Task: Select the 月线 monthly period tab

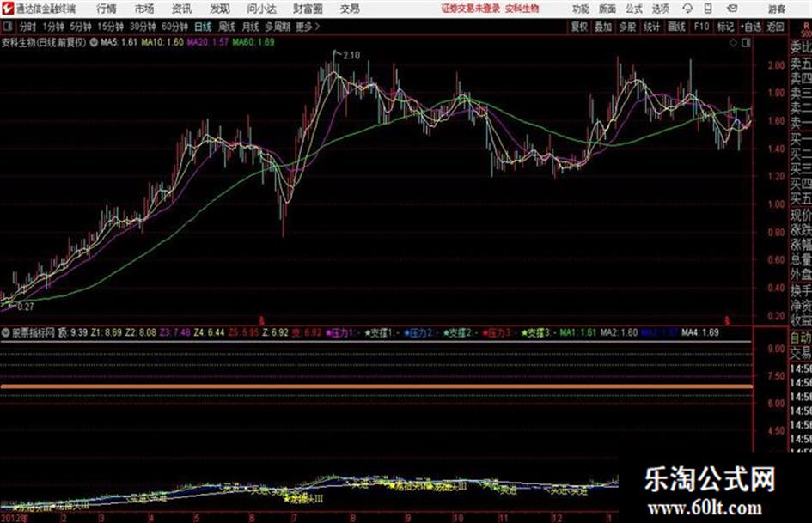Action: point(251,27)
